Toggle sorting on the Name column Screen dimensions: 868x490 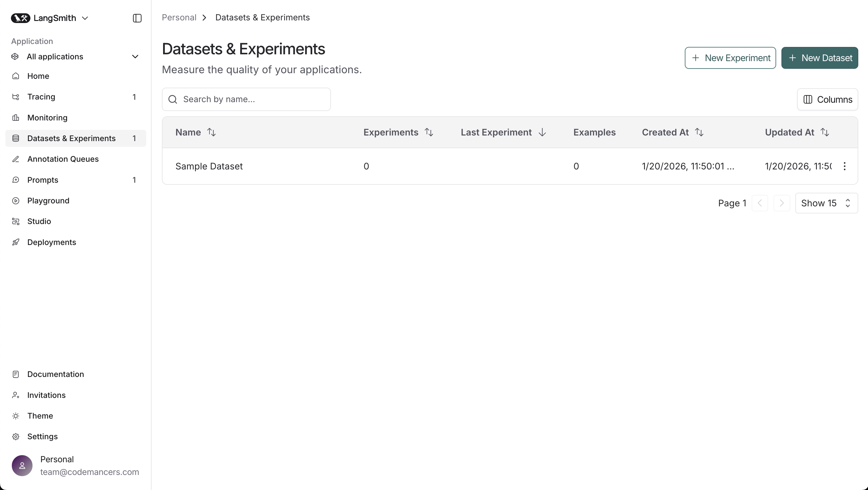point(211,132)
